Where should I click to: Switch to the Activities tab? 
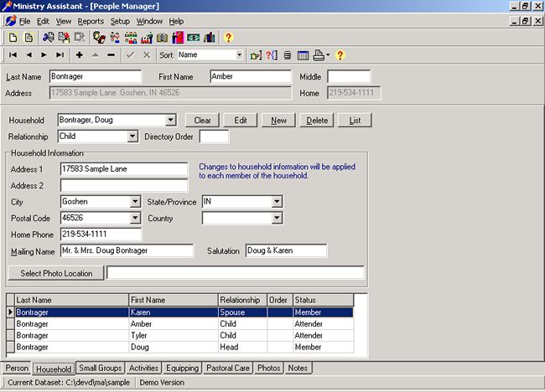tap(143, 368)
